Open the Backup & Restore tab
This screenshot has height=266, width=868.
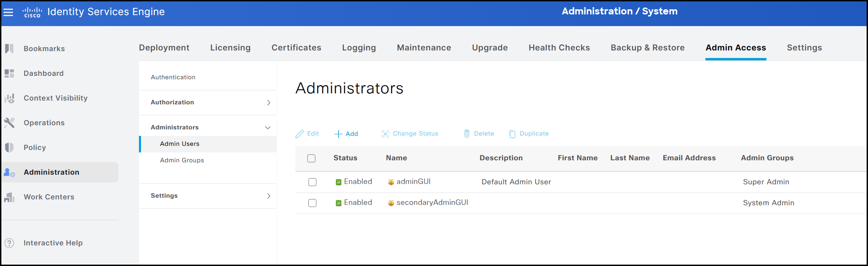647,48
